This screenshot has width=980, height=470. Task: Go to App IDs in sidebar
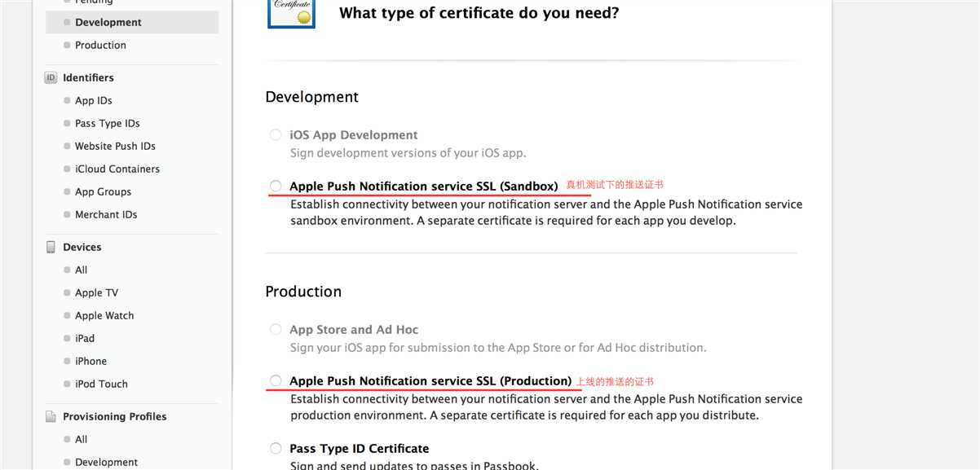(x=93, y=101)
